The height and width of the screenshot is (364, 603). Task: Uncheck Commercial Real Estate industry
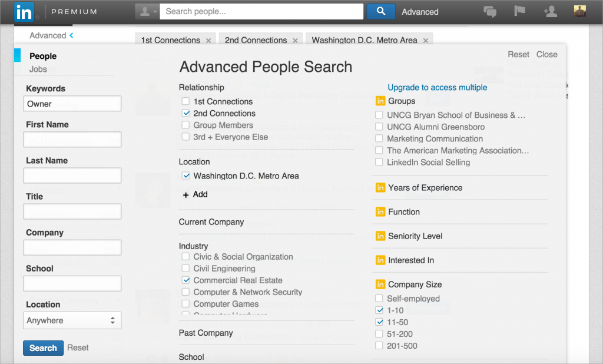coord(186,281)
